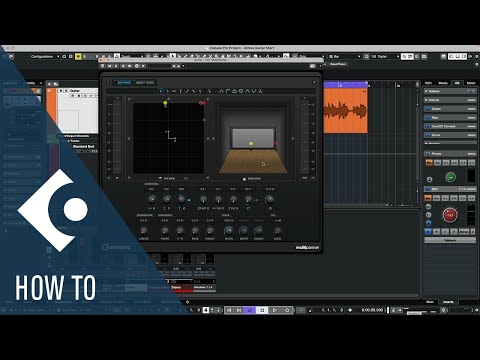Click the Talkback button at Control Room bottom

click(450, 240)
